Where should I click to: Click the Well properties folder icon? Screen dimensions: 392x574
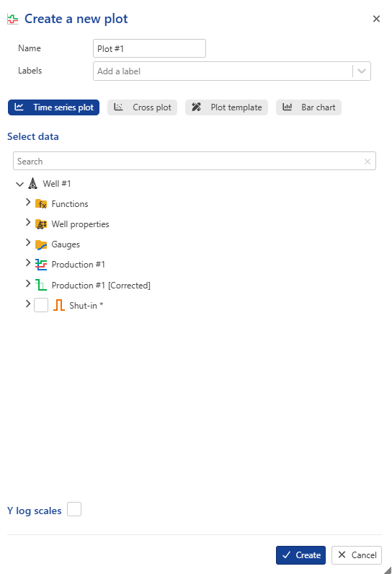(41, 224)
